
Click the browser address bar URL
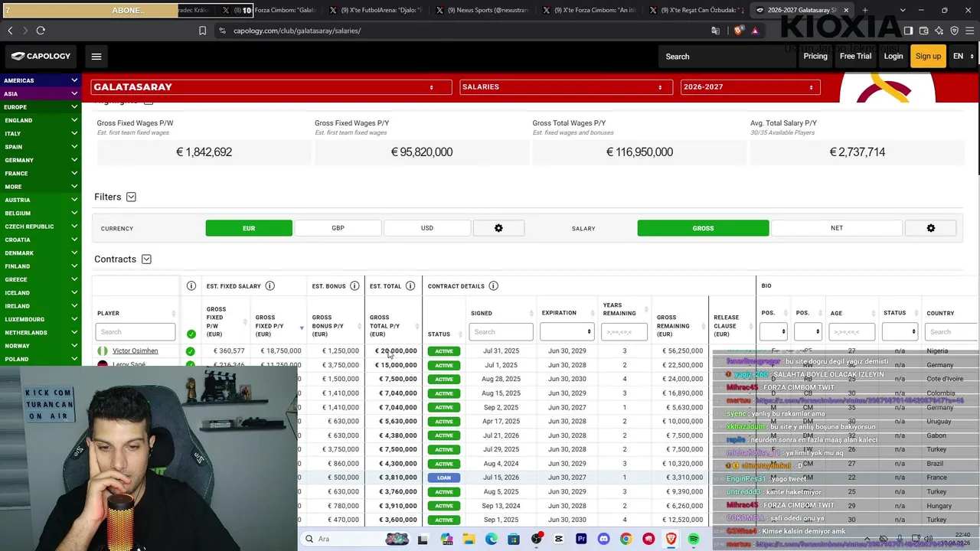click(297, 31)
